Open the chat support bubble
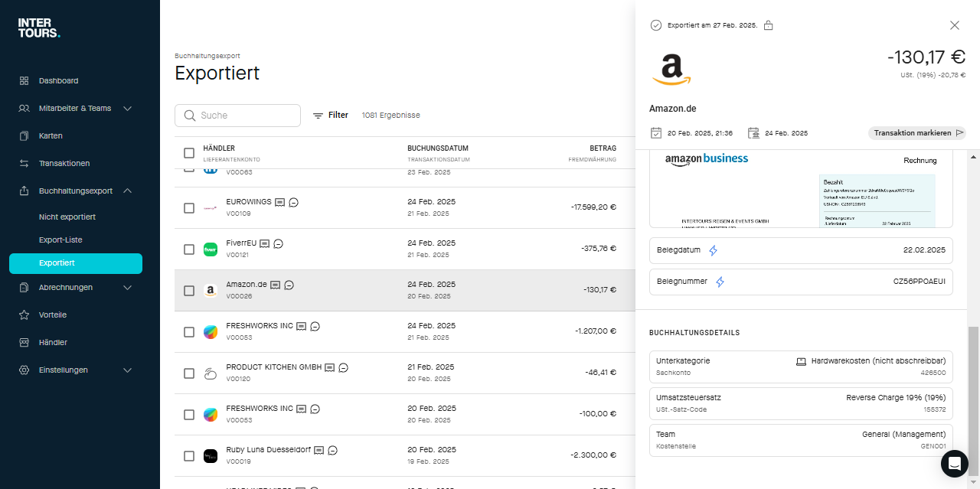Screen dimensions: 980x489 (954, 464)
